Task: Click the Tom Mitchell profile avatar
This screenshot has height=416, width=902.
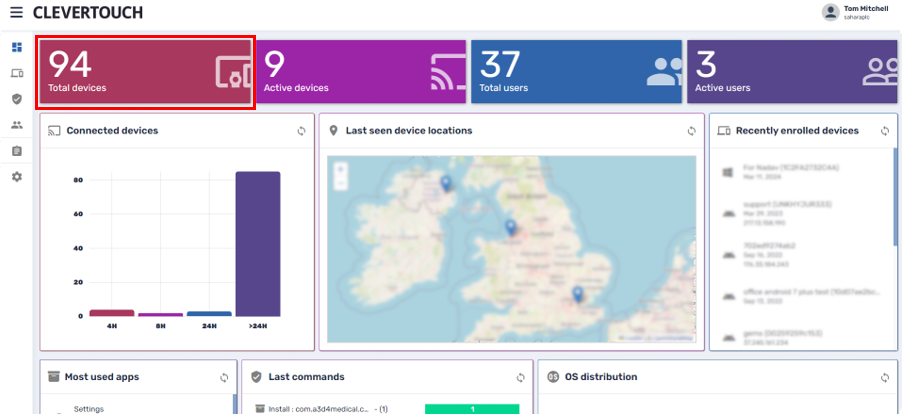Action: 830,12
